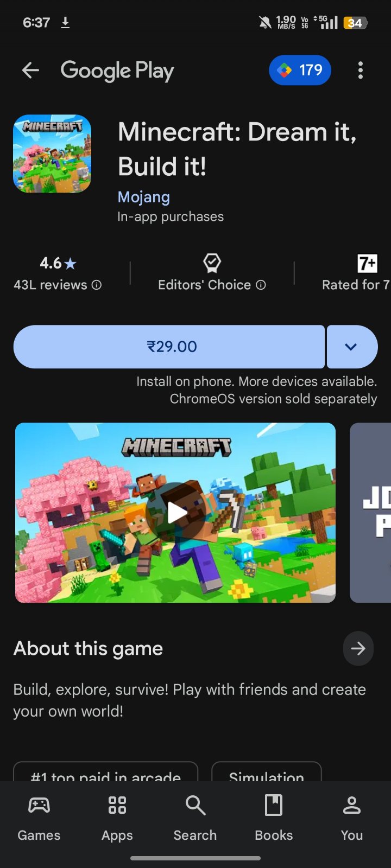
Task: Switch to the Games tab
Action: (39, 819)
